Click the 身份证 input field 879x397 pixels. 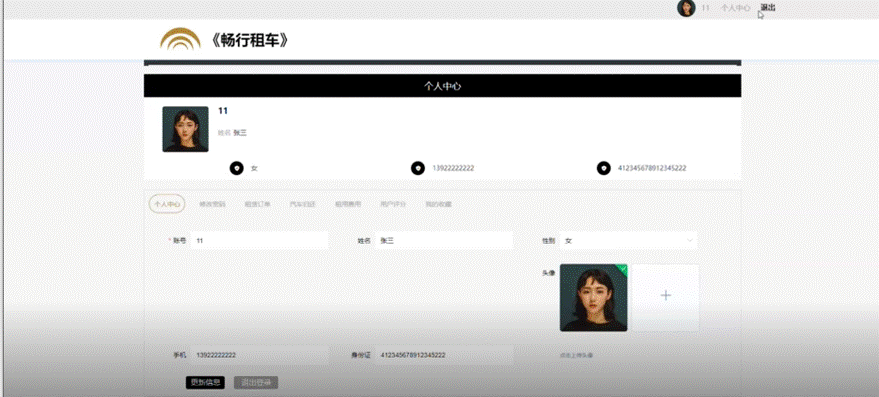point(444,355)
